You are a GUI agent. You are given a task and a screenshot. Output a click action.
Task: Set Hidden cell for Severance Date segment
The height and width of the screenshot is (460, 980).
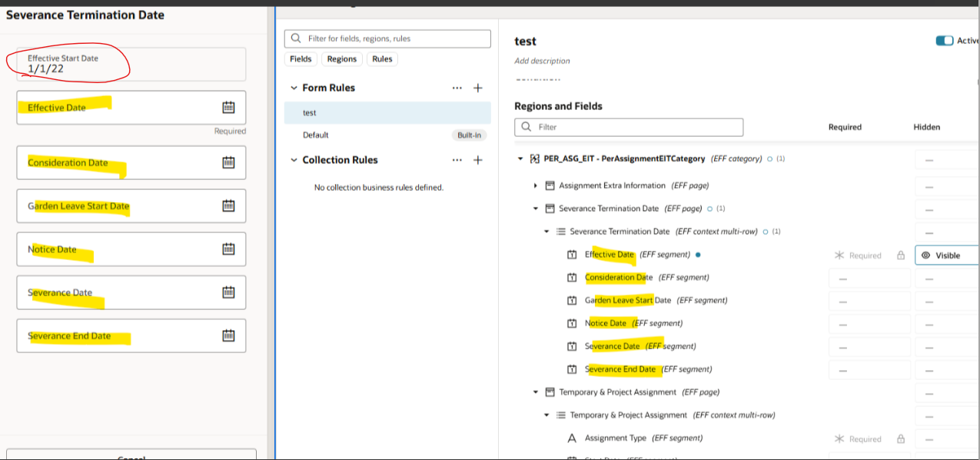(947, 348)
